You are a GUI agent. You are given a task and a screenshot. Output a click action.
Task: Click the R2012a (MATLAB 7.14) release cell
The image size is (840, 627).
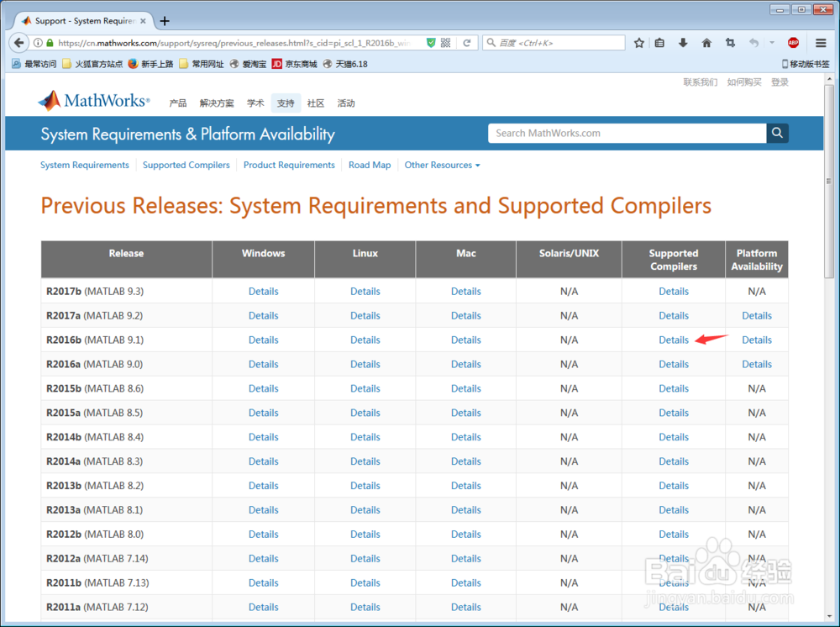pos(127,558)
